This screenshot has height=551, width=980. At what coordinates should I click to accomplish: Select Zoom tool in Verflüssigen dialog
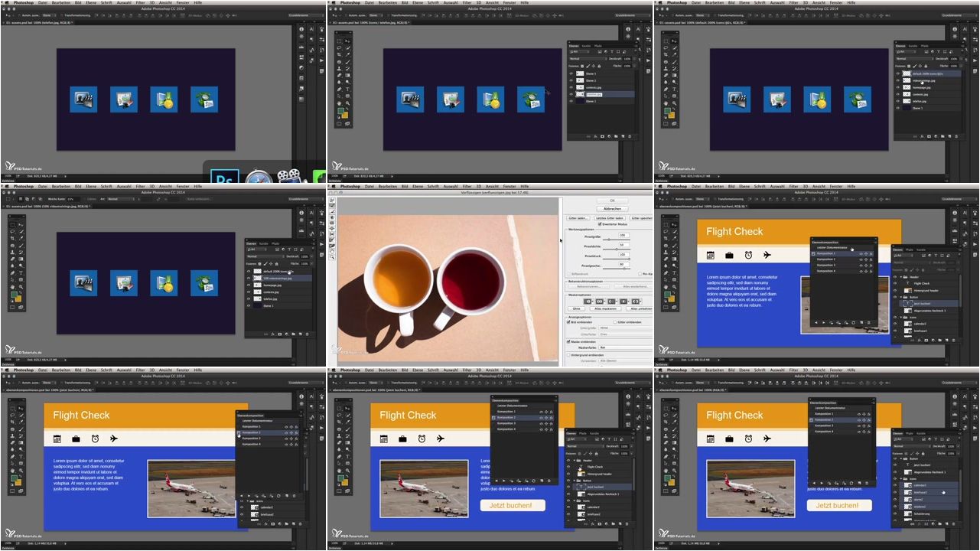332,257
